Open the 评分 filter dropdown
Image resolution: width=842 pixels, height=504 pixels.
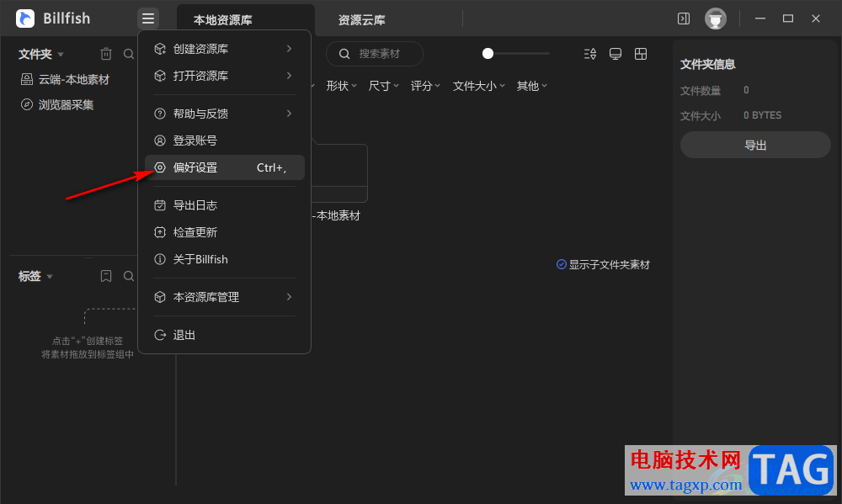(x=425, y=86)
